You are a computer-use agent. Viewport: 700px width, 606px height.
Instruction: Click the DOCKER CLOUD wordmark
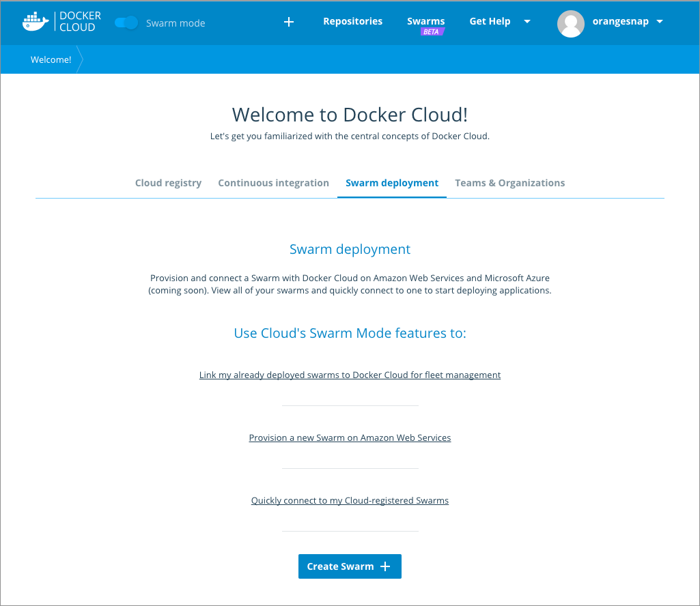[x=80, y=22]
